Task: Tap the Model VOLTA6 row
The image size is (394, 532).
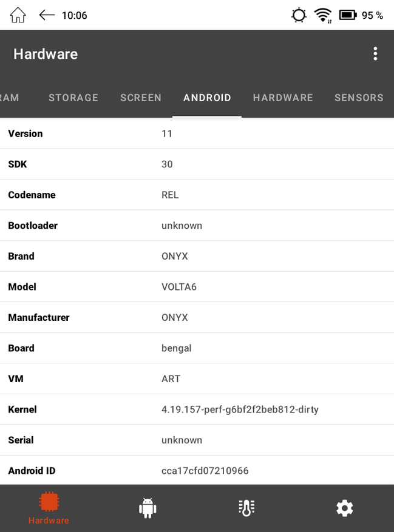Action: point(197,287)
